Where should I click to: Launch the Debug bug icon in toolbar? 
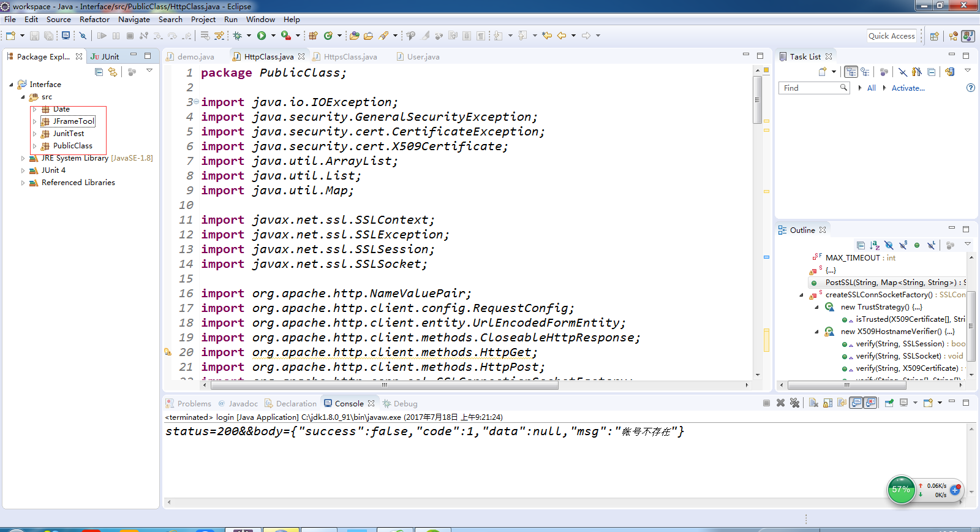click(238, 36)
